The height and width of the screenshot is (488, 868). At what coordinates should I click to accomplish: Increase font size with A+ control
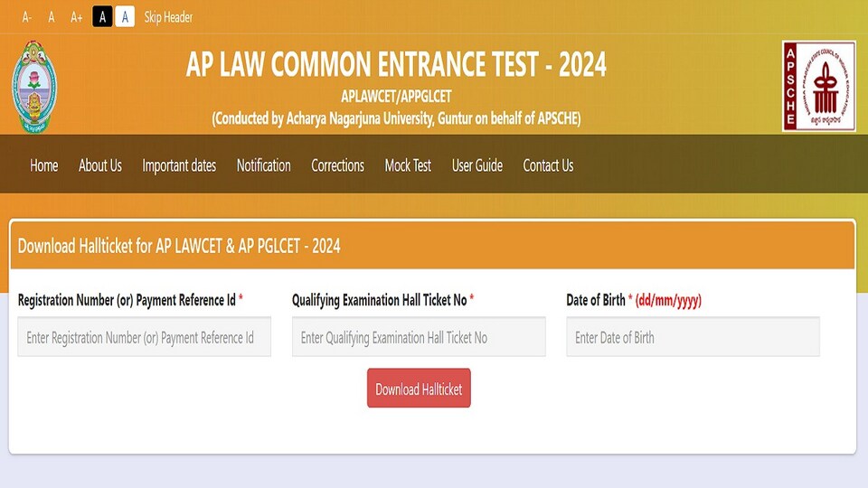click(76, 17)
